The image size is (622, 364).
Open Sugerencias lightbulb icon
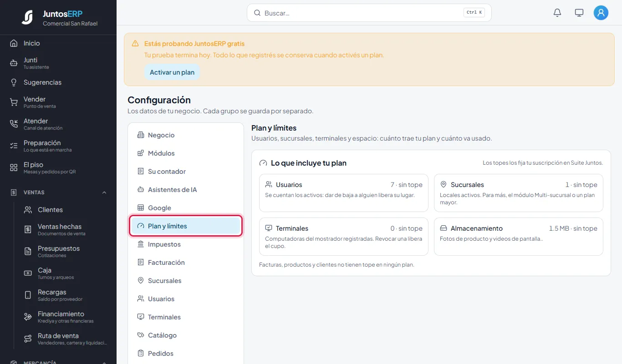[x=14, y=82]
